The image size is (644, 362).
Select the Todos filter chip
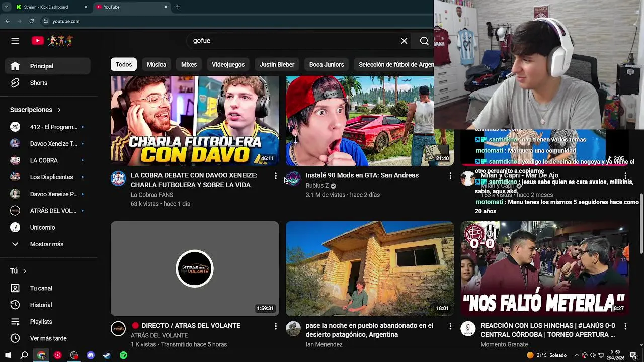pyautogui.click(x=124, y=64)
